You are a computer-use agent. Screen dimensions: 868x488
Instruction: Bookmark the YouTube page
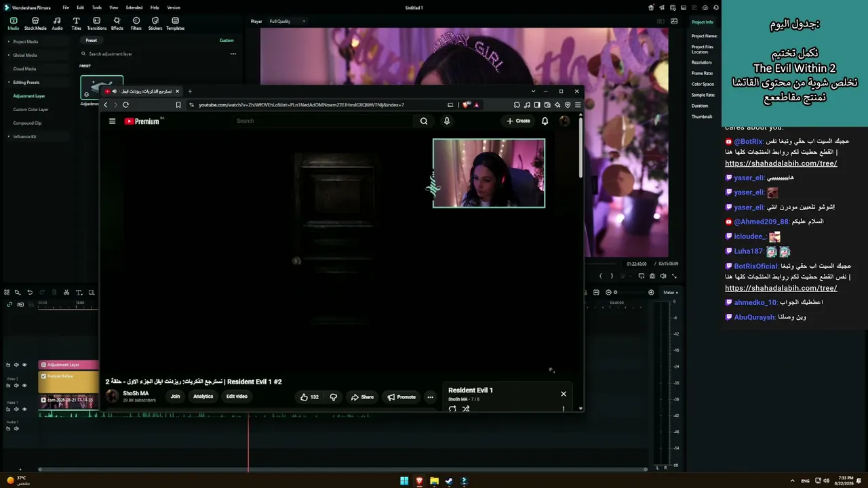point(178,105)
